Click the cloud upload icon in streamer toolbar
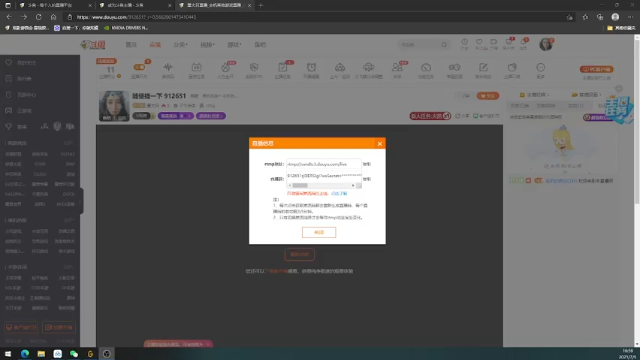The image size is (640, 360). point(340,67)
